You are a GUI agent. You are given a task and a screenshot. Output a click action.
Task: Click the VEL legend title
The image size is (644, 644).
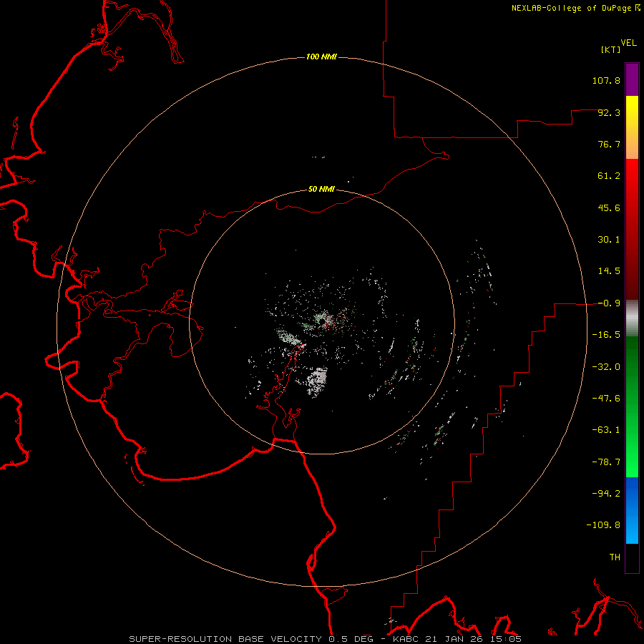coord(628,42)
